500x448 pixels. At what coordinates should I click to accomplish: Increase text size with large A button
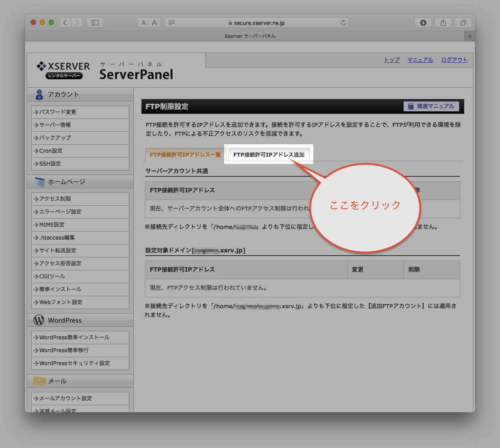click(x=155, y=23)
